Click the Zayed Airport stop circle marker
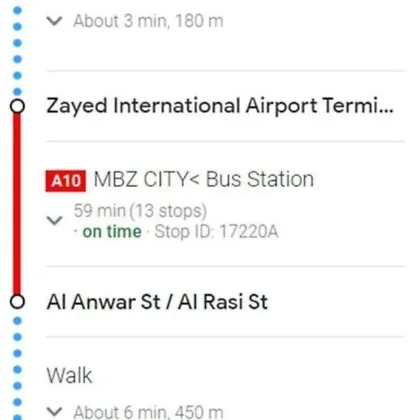Screen dimensions: 420x420 [x=17, y=106]
